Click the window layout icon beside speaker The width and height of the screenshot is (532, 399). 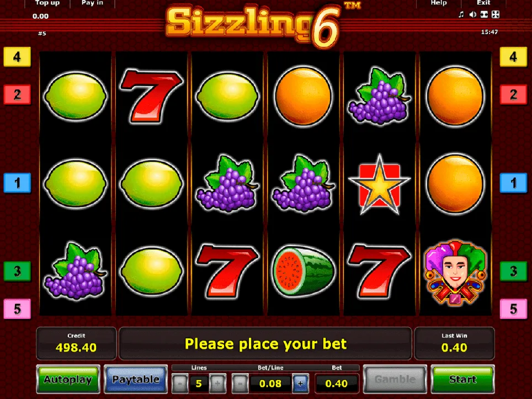point(484,14)
